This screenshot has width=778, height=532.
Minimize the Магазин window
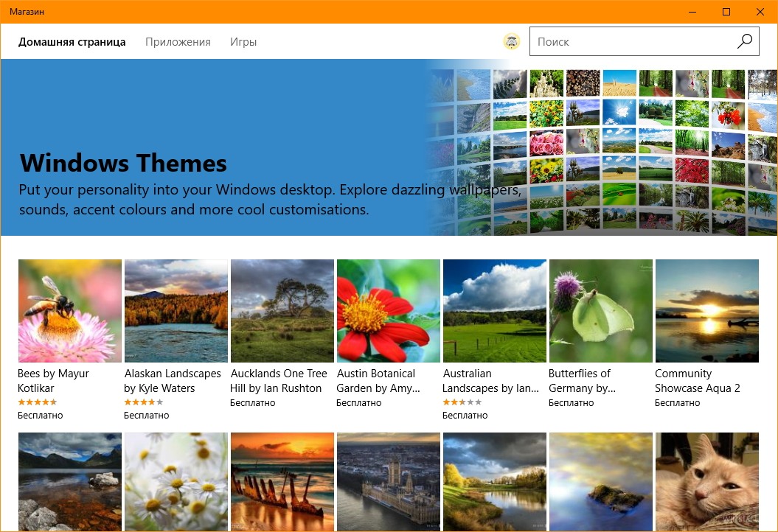(692, 11)
